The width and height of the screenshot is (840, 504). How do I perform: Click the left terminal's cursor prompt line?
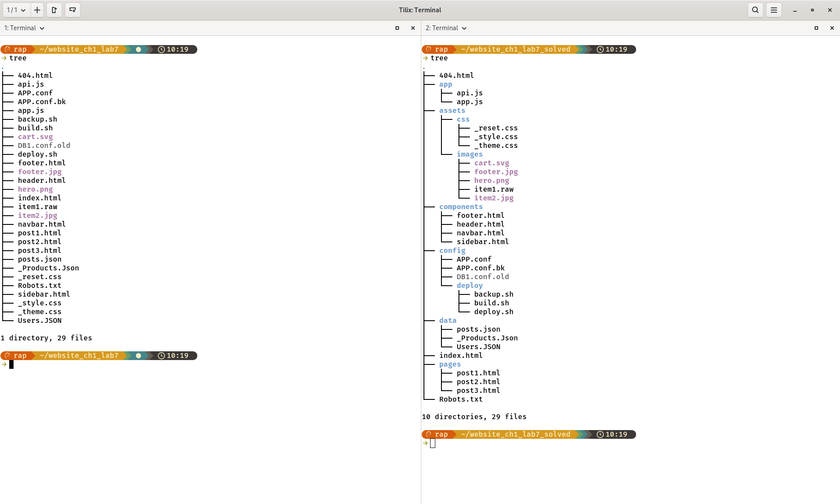(11, 364)
